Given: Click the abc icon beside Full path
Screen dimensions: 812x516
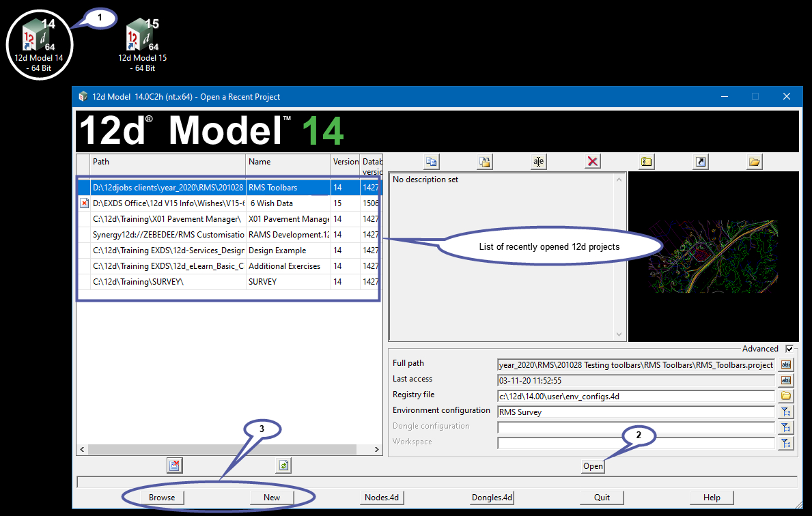Looking at the screenshot, I should pyautogui.click(x=785, y=365).
